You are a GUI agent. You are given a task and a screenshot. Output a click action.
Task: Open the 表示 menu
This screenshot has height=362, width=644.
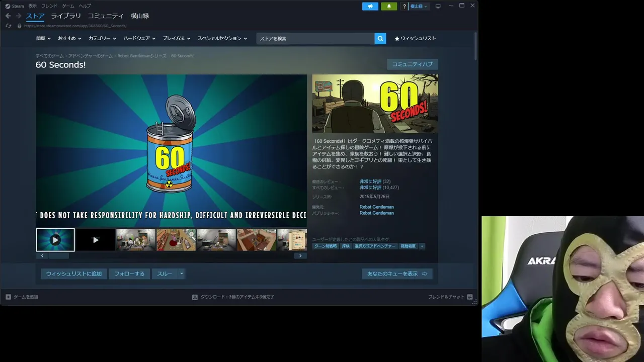pyautogui.click(x=32, y=6)
